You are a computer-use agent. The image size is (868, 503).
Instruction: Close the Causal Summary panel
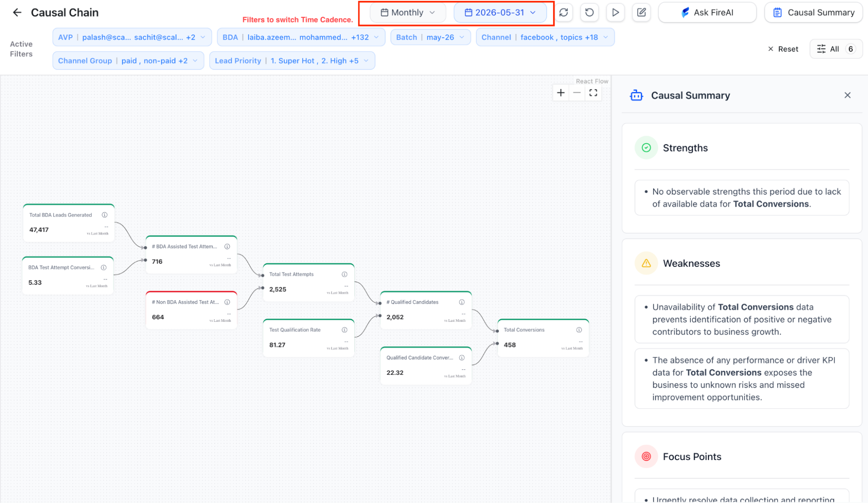click(847, 96)
